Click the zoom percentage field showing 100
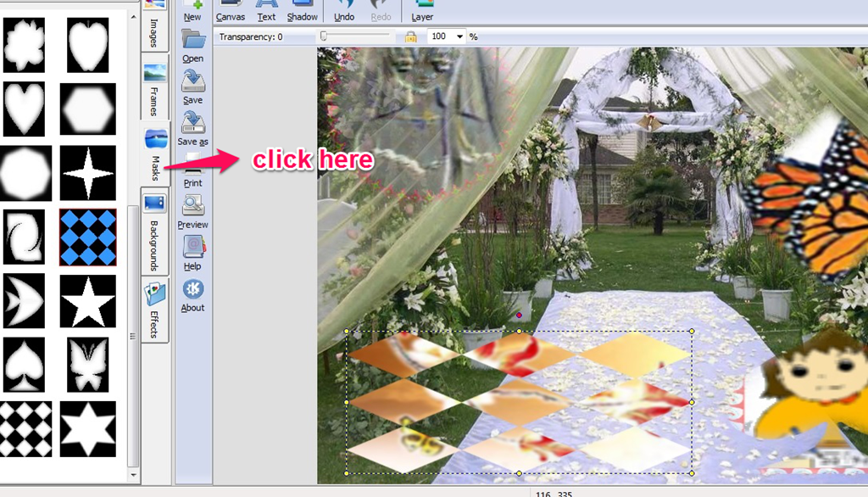This screenshot has width=868, height=497. [441, 36]
